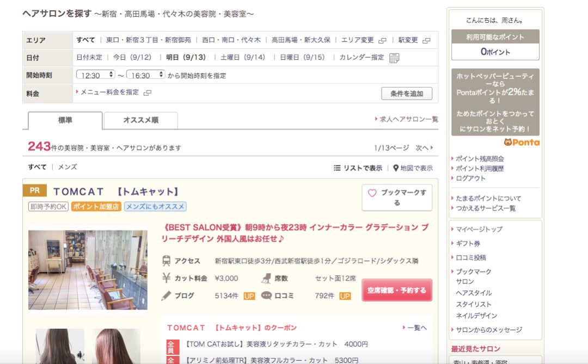This screenshot has width=588, height=364.
Task: Click the map pin icon
Action: click(396, 168)
